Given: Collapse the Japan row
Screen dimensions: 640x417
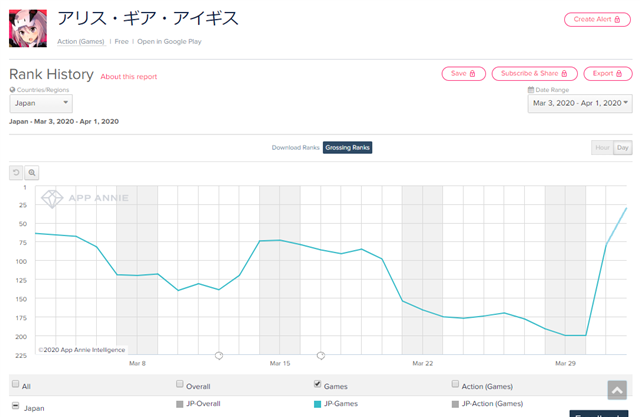Looking at the screenshot, I should (16, 406).
